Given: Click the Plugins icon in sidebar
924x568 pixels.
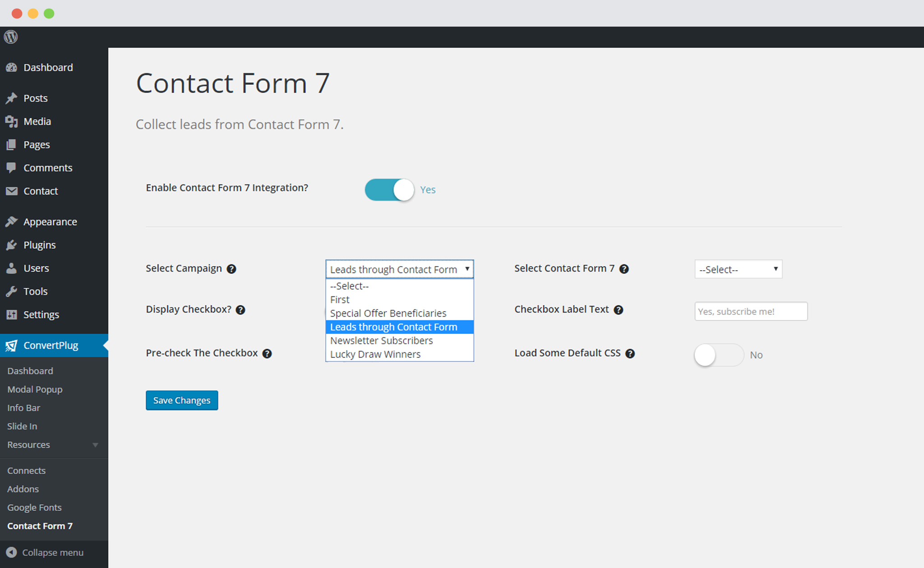Looking at the screenshot, I should pos(12,245).
